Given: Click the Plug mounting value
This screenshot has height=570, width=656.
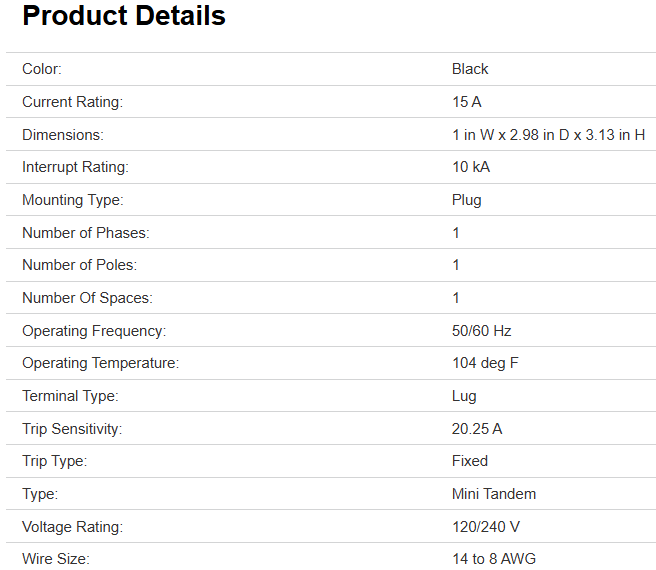Looking at the screenshot, I should click(x=467, y=200).
